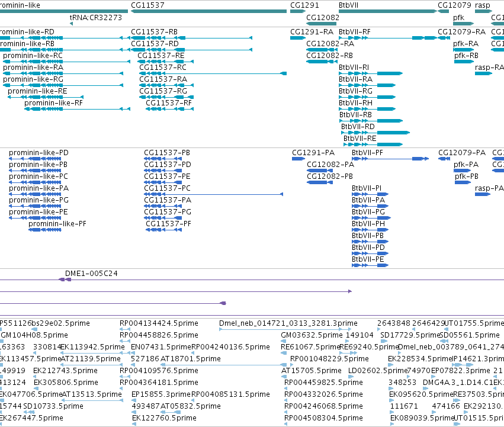
Task: Click transcript prominin-like-RF
Action: click(53, 103)
